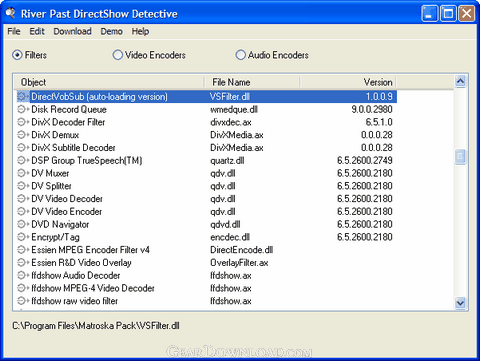Click the filter icon beside Essien MPEG Encoder Filter

point(23,250)
